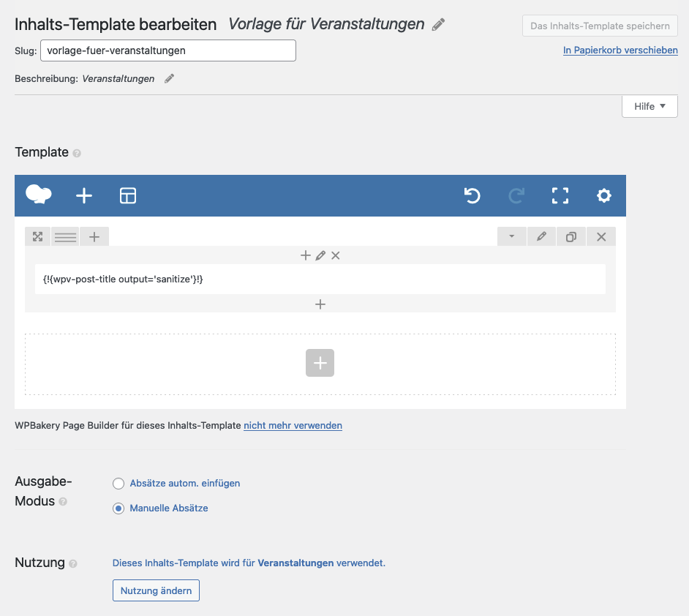689x616 pixels.
Task: Toggle row collapse arrow
Action: [x=512, y=237]
